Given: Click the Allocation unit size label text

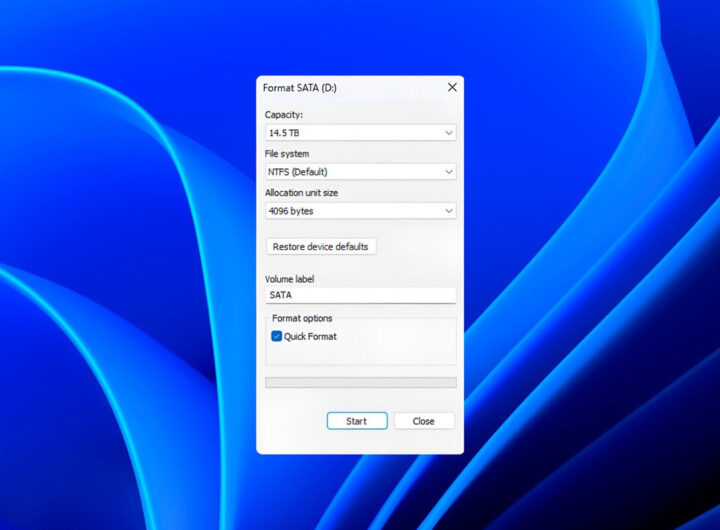Looking at the screenshot, I should [x=301, y=193].
